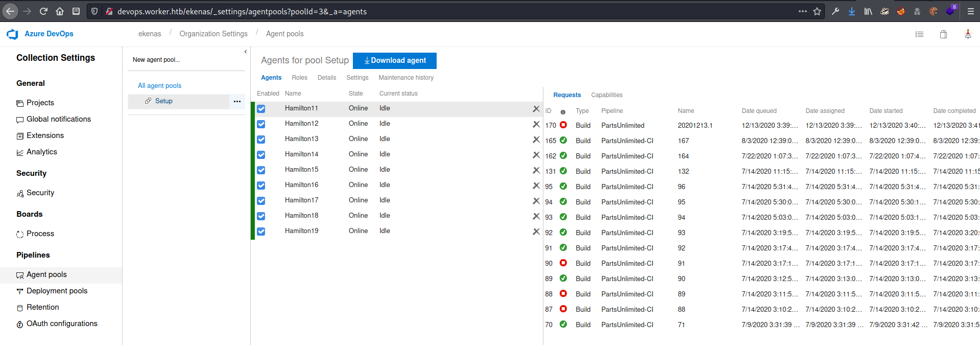Click the browser URL address bar

click(455, 11)
